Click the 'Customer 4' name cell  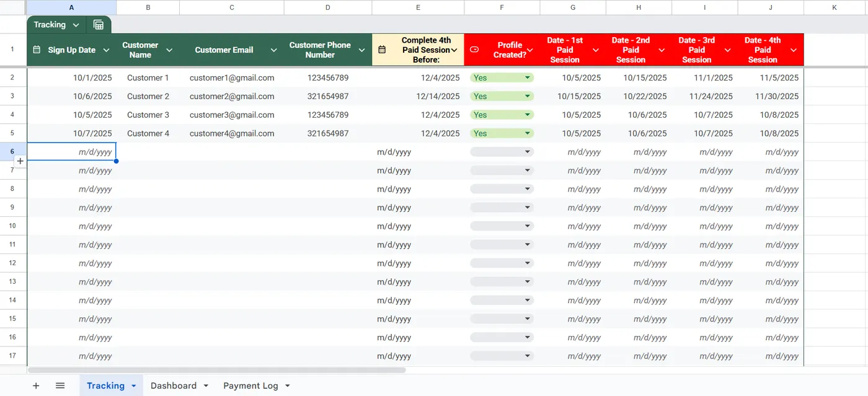pos(148,133)
